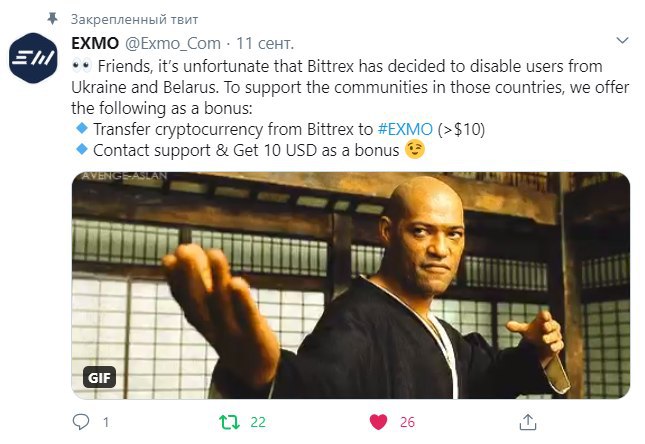The image size is (645, 444).
Task: Play the Morpheus GIF image
Action: click(x=351, y=285)
